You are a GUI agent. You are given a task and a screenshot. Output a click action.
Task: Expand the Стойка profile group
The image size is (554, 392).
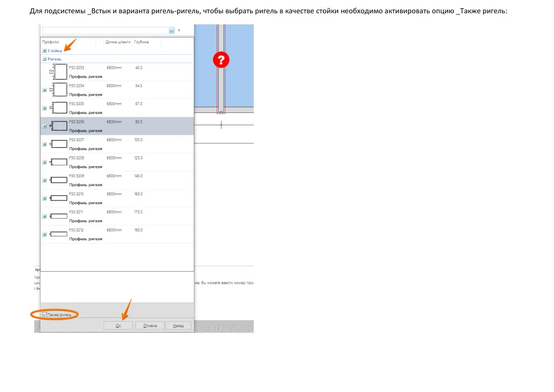(x=44, y=50)
